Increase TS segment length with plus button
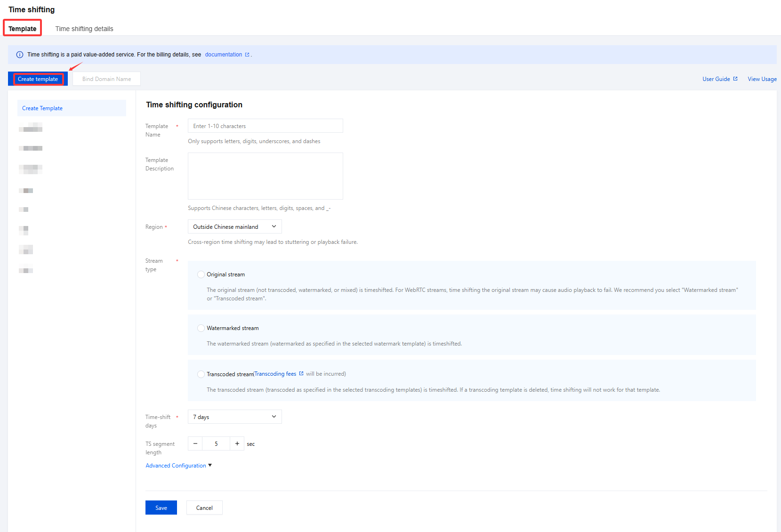This screenshot has height=532, width=781. click(237, 443)
